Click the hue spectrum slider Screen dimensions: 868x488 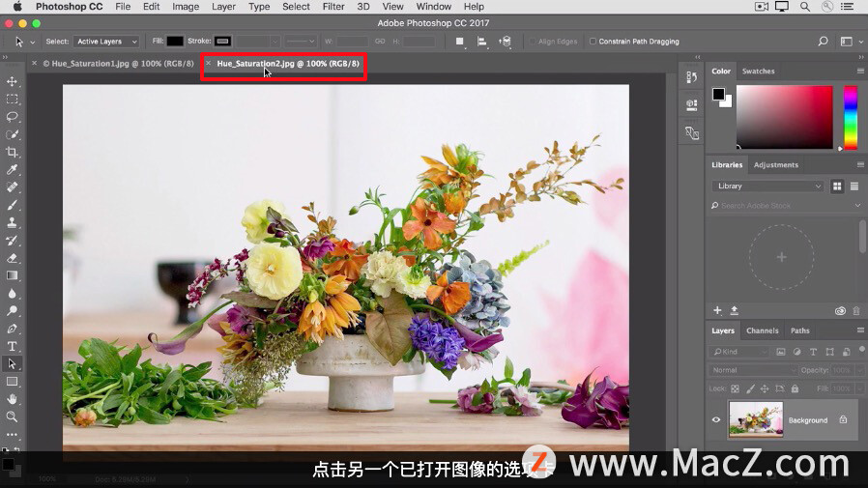851,117
